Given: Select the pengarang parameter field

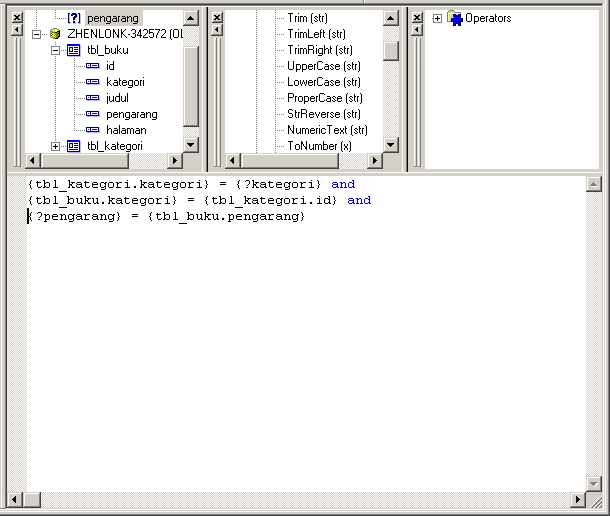Looking at the screenshot, I should 113,18.
